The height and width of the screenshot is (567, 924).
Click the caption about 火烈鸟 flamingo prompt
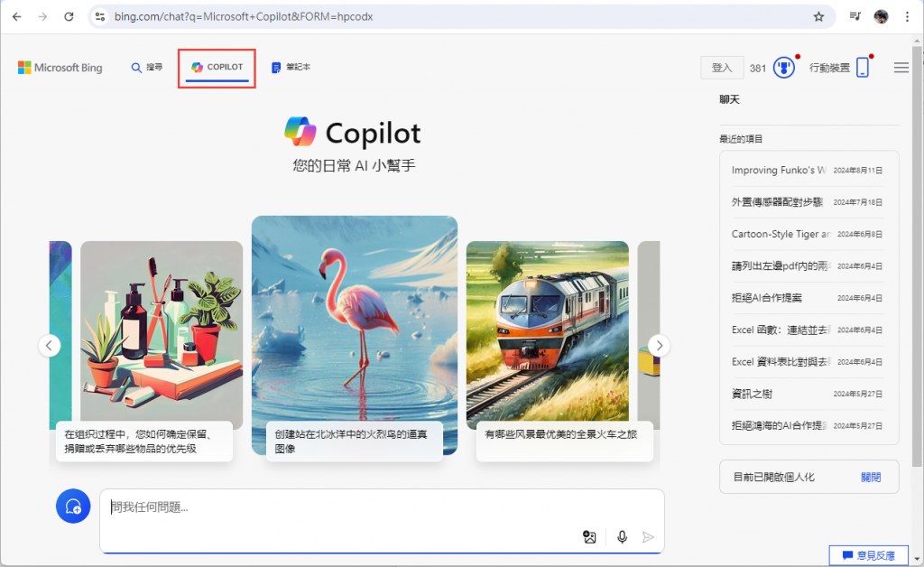pos(354,442)
